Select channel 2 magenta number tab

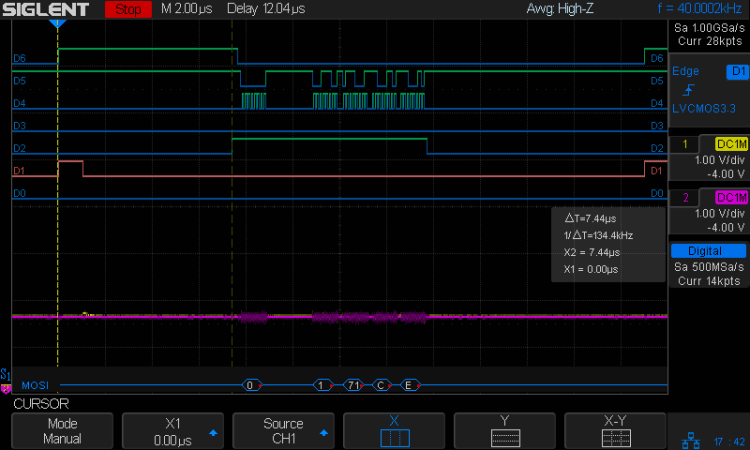[684, 198]
